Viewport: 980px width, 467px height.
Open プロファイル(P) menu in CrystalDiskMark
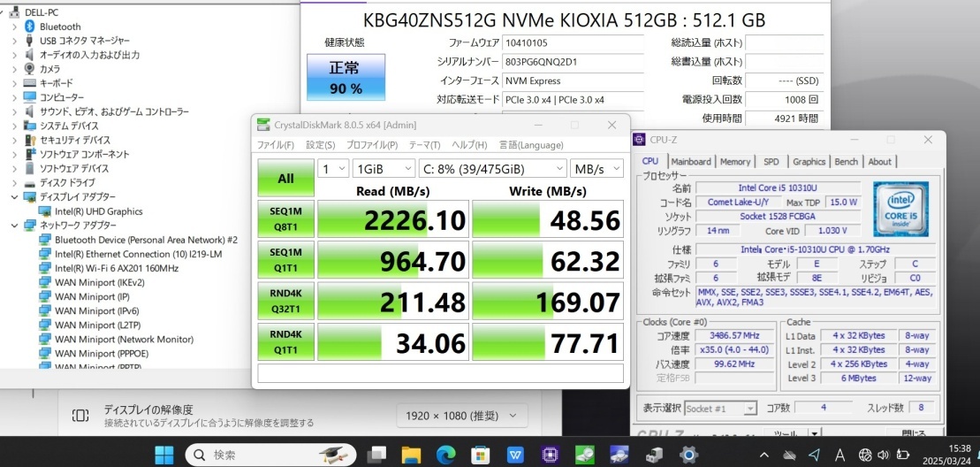372,145
